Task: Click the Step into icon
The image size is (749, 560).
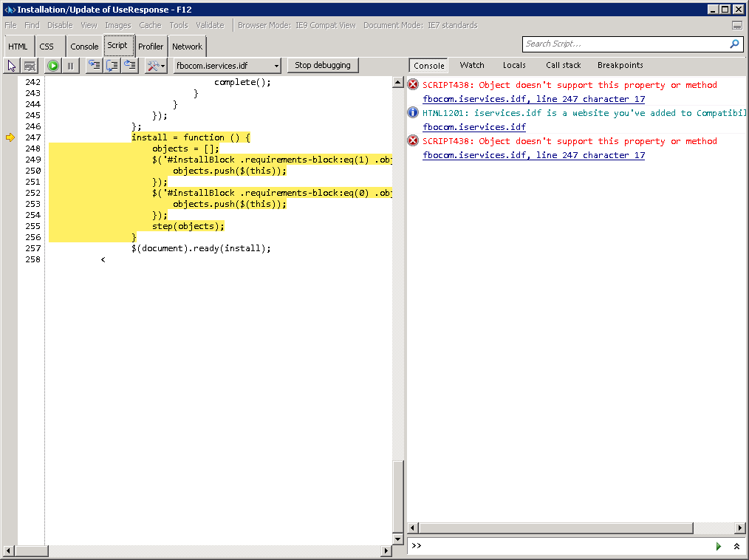Action: 94,66
